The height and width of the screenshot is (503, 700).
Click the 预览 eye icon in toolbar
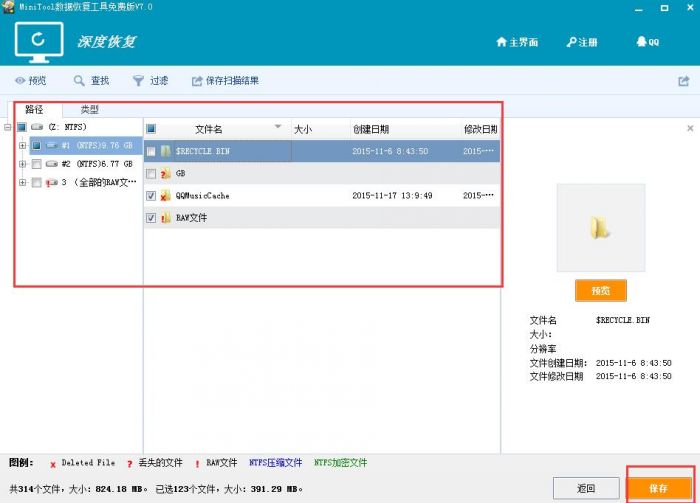[x=20, y=81]
